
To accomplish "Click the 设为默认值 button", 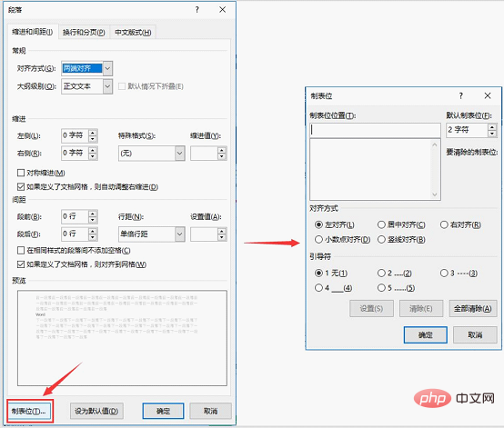I will pos(96,411).
